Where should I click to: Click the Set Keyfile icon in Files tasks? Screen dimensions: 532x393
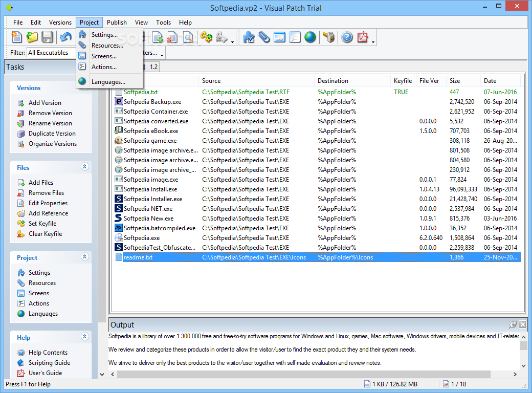click(x=21, y=224)
